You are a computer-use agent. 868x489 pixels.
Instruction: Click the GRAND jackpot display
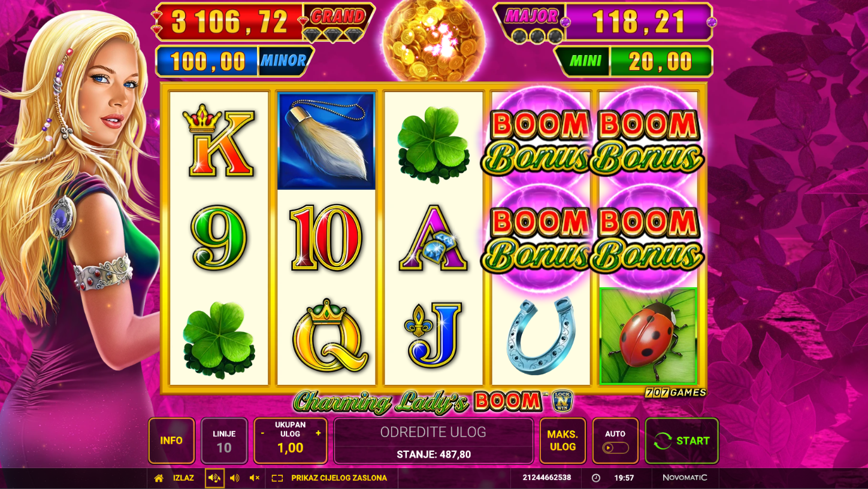(x=264, y=22)
